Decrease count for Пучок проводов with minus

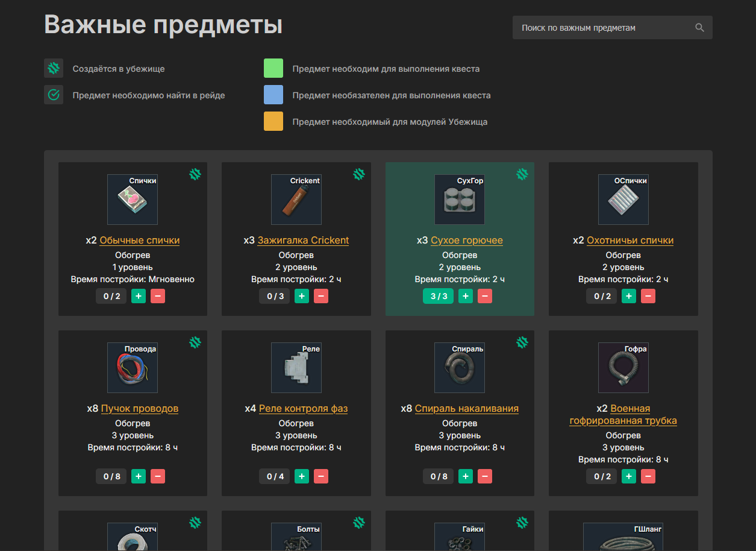[158, 476]
